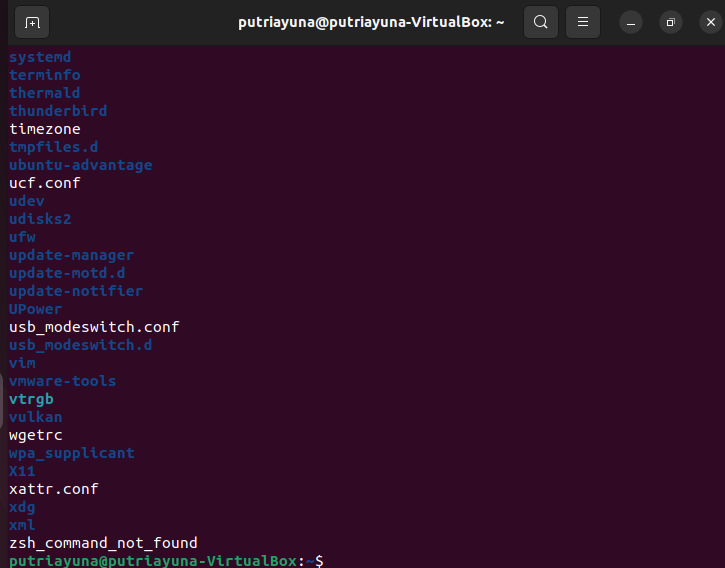This screenshot has height=568, width=725.
Task: Click the wgetrc file entry
Action: click(35, 435)
